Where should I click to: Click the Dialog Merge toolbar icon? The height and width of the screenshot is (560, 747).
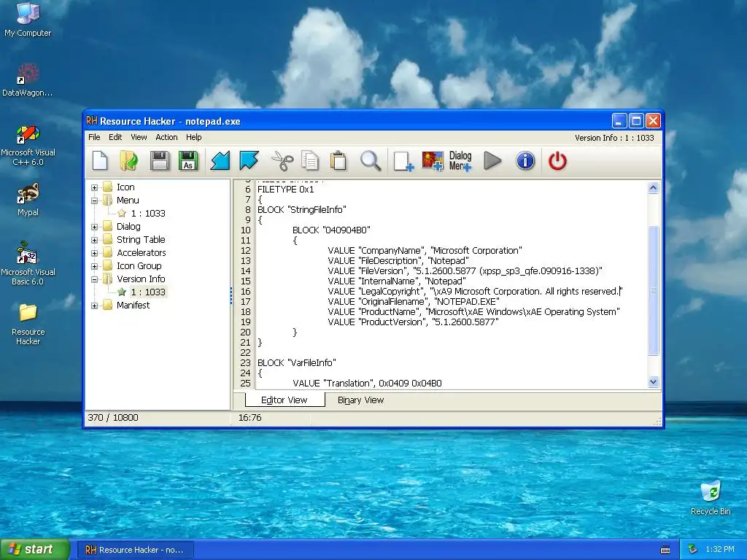[460, 161]
